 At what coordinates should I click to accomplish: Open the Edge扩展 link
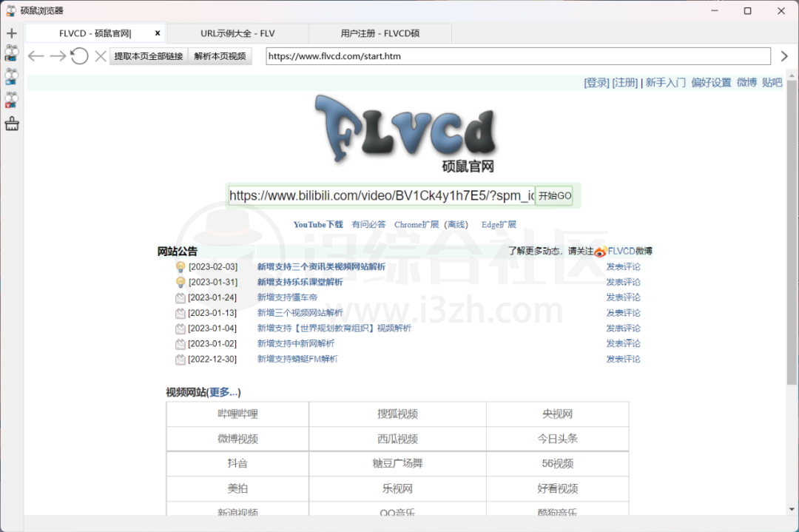click(499, 225)
